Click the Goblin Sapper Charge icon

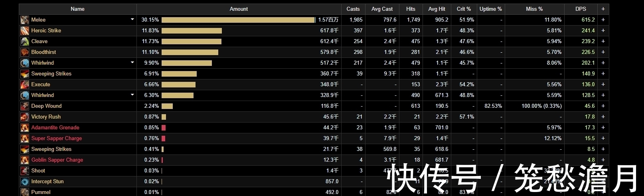pyautogui.click(x=25, y=160)
